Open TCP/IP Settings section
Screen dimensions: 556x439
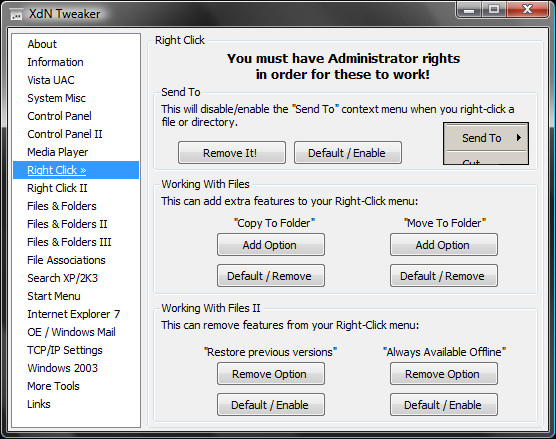65,350
